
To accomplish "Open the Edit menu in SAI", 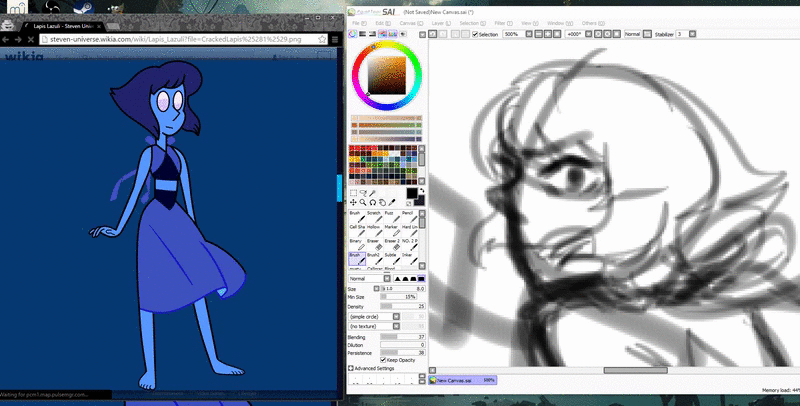I will click(383, 23).
